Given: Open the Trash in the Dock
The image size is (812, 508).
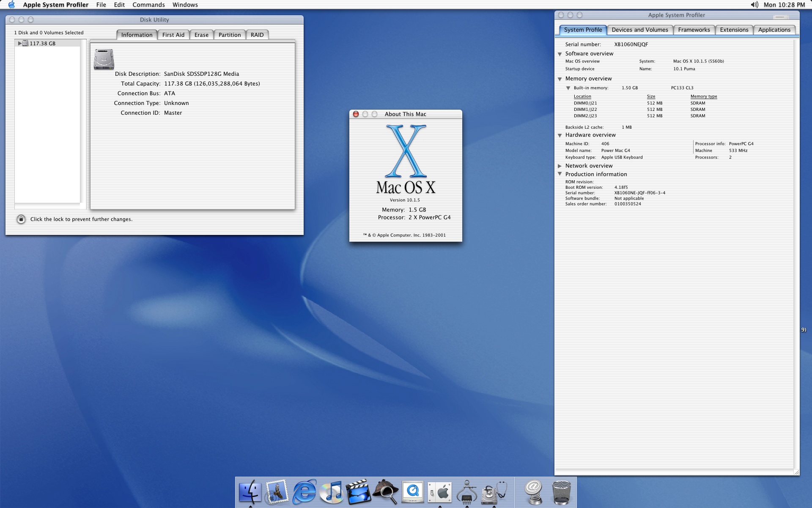Looking at the screenshot, I should pos(561,492).
